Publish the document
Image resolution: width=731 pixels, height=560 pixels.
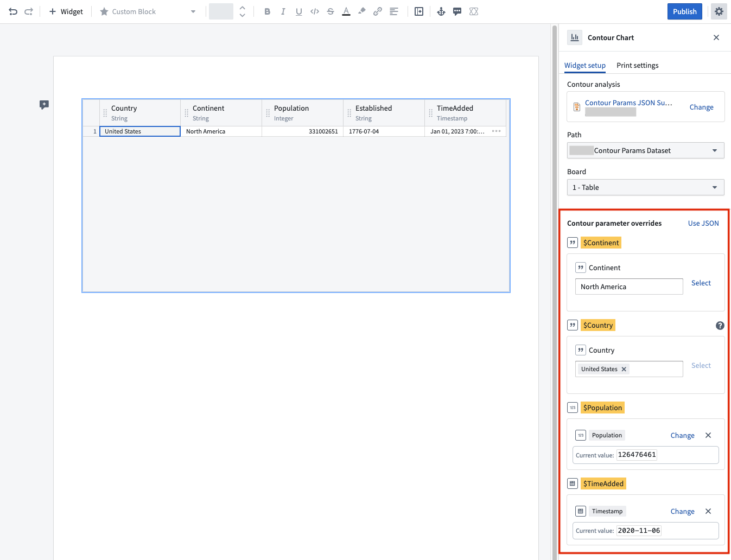point(685,11)
